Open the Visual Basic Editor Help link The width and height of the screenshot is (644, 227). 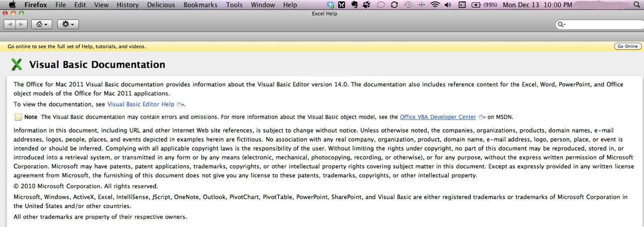(140, 104)
